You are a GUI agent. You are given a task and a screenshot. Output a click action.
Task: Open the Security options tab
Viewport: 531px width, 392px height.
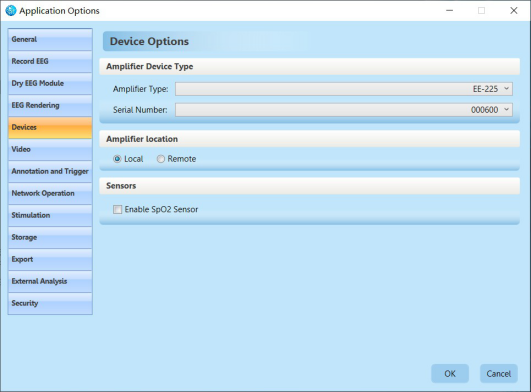(x=50, y=304)
